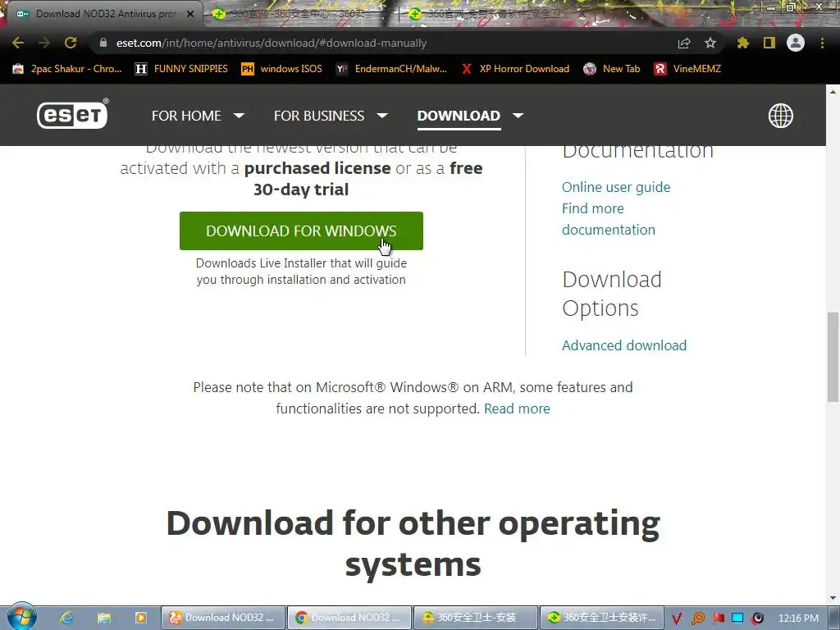This screenshot has width=840, height=630.
Task: Click the scrollbar up arrow
Action: (x=833, y=92)
